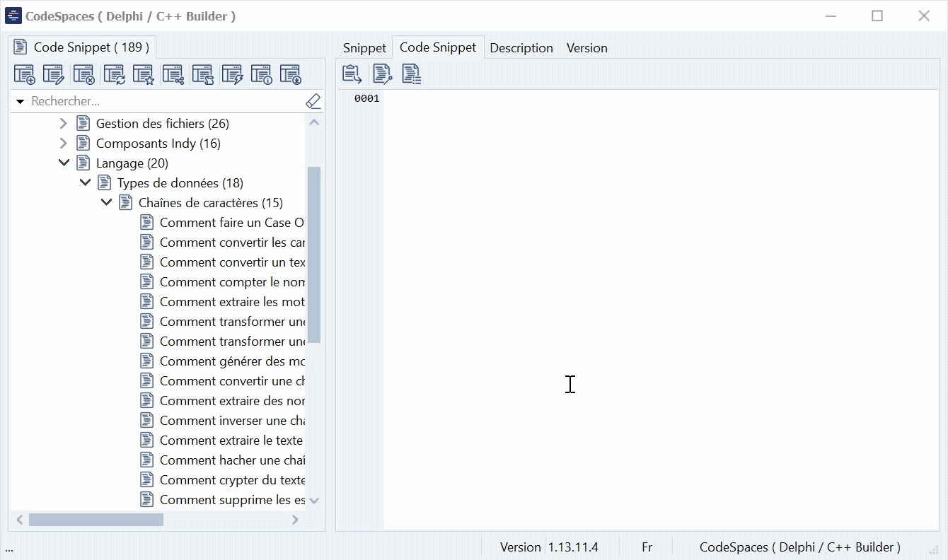This screenshot has width=948, height=560.
Task: Click the share snippet icon
Action: coord(173,74)
